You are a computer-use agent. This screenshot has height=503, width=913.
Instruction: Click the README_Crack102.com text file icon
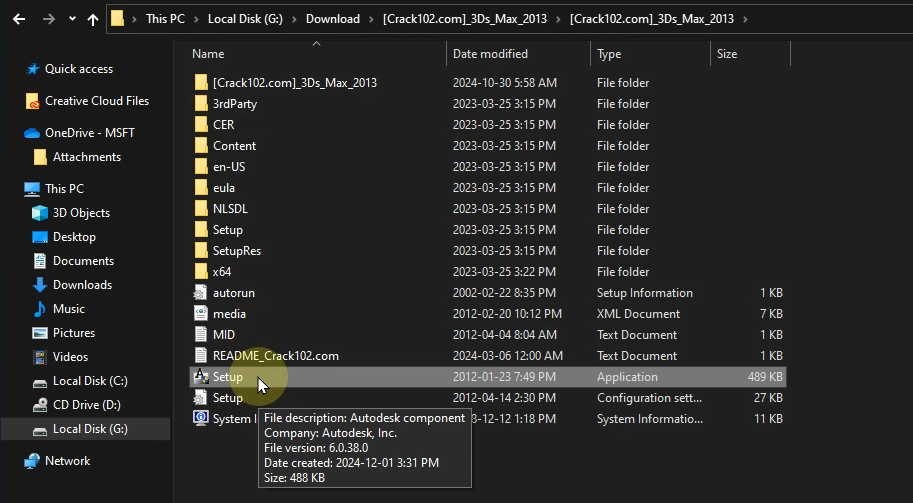pyautogui.click(x=201, y=356)
